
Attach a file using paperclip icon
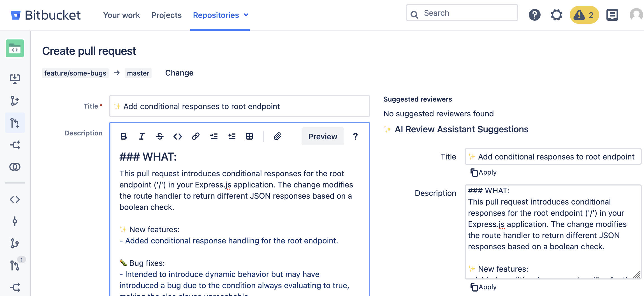tap(277, 136)
